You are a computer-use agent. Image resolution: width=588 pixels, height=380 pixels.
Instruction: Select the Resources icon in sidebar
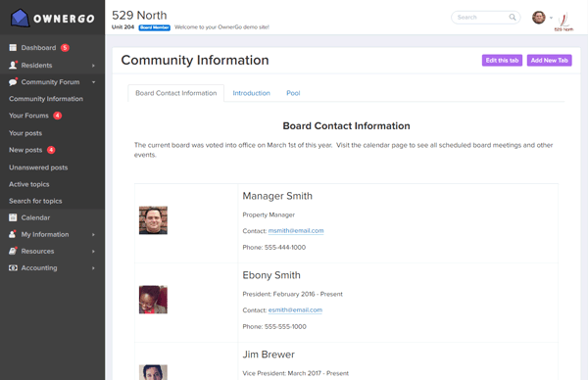[x=13, y=251]
